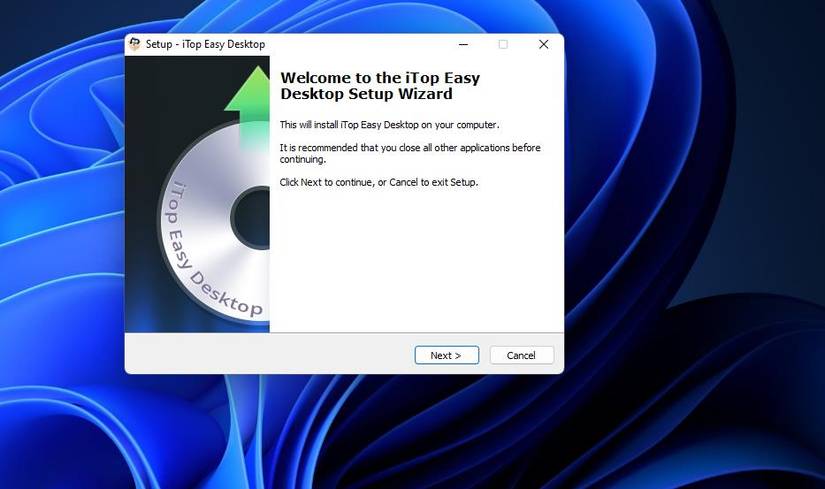Click the 'Welcome to the iTop Easy Desktop' heading
The image size is (825, 489).
[380, 86]
